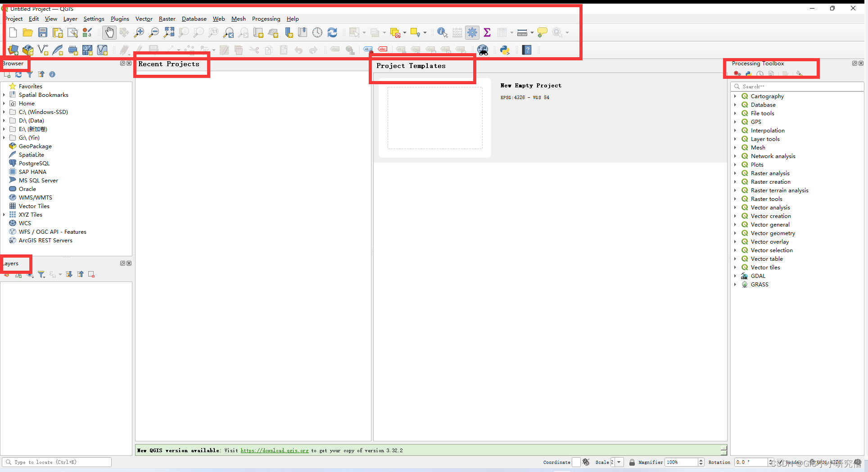Expand the Raster analysis toolbox group

[x=735, y=173]
